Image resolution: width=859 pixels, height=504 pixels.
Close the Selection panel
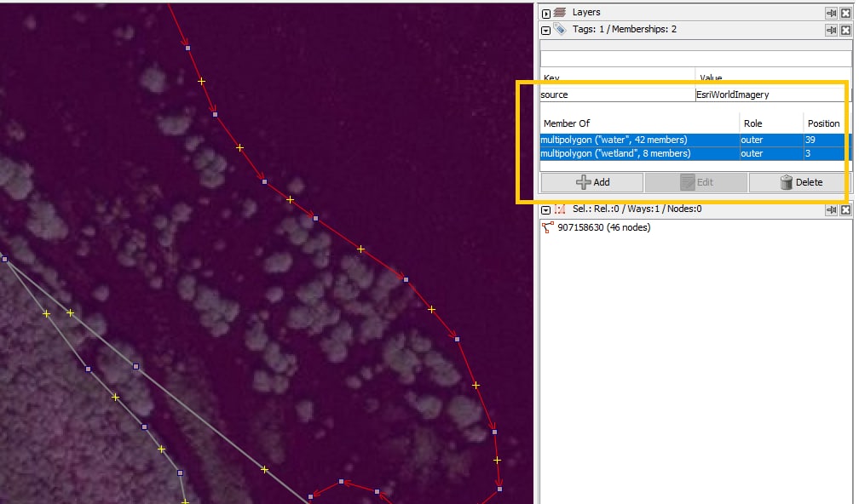[x=846, y=209]
